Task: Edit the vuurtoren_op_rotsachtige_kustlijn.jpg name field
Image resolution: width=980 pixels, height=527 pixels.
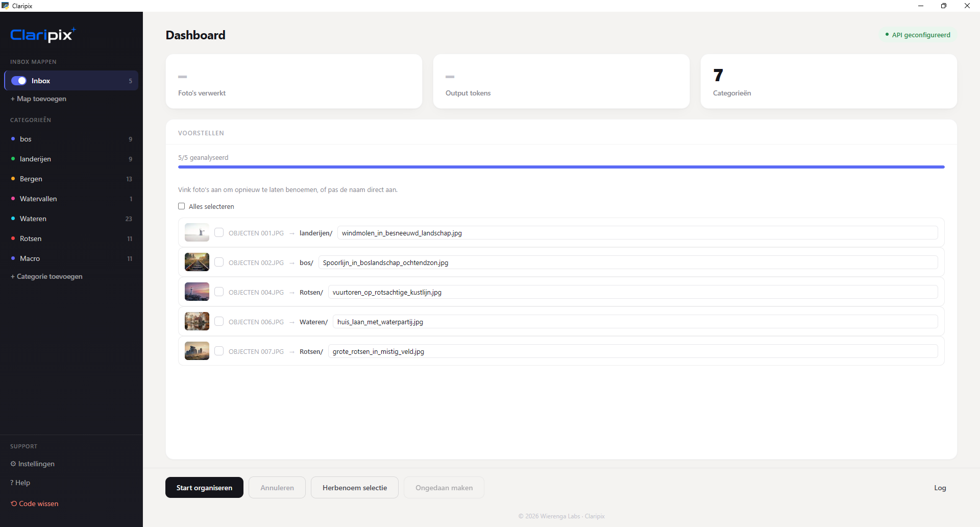Action: [x=633, y=292]
